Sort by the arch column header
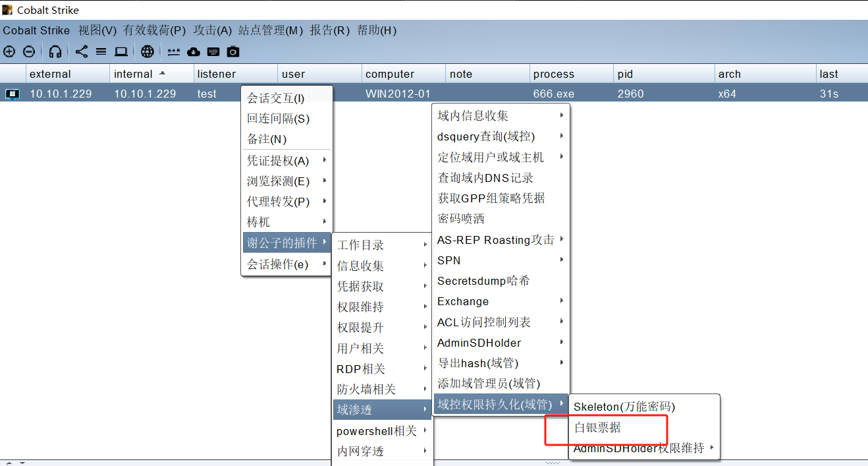 click(x=766, y=74)
